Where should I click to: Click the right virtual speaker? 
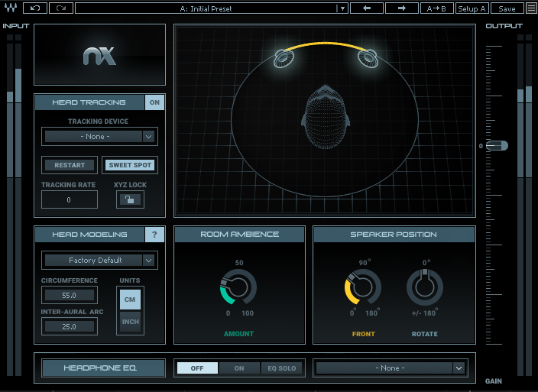[368, 58]
